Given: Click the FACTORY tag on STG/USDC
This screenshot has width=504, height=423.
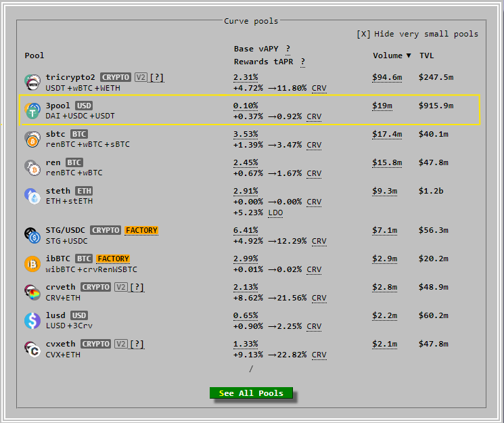Looking at the screenshot, I should [x=141, y=230].
